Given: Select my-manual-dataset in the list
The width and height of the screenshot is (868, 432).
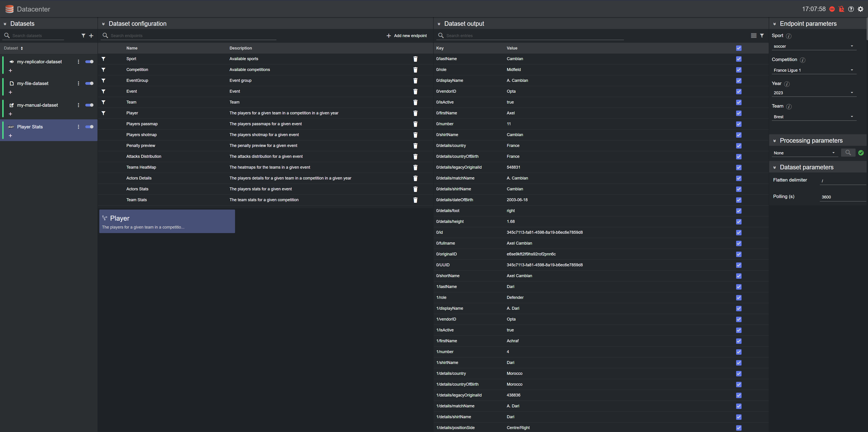Looking at the screenshot, I should (x=37, y=105).
